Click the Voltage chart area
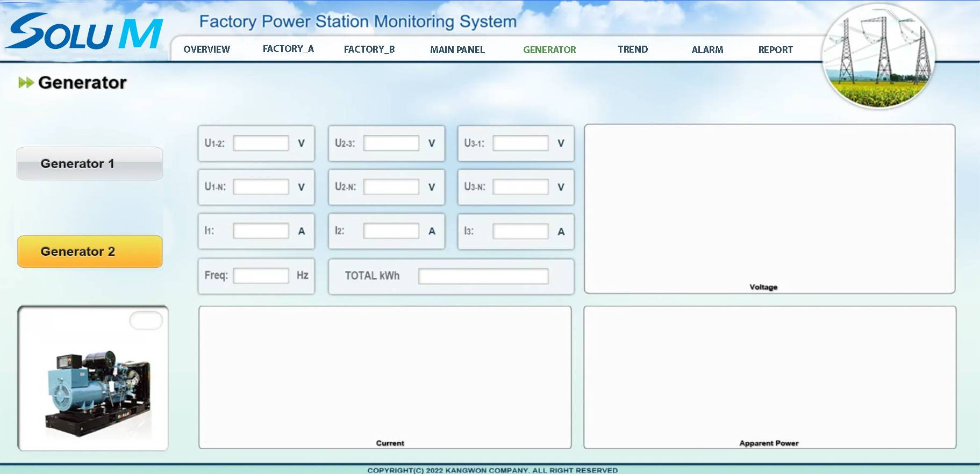The image size is (980, 474). click(x=769, y=207)
